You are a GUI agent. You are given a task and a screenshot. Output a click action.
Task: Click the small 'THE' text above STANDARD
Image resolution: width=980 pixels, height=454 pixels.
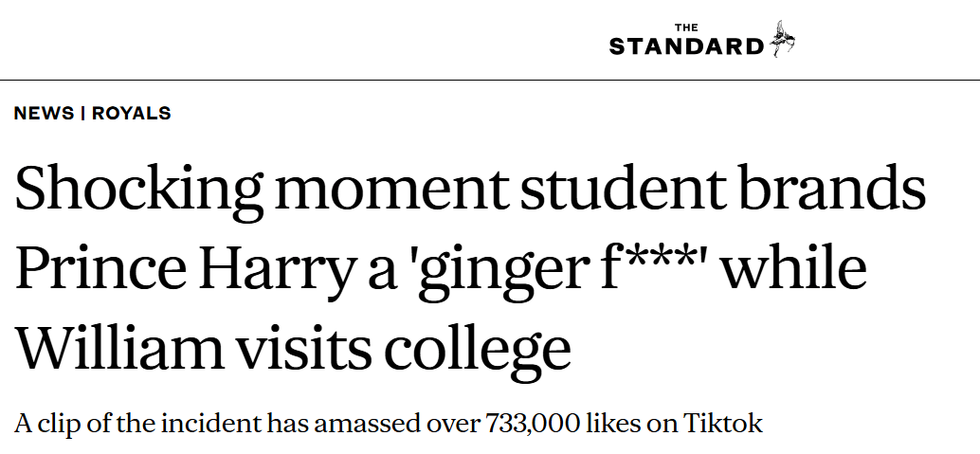pos(686,27)
